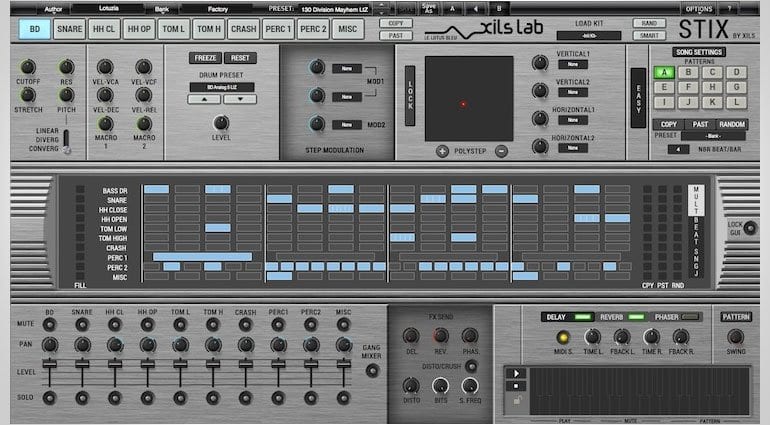Open the pattern PRESET dropdown
The image size is (770, 425).
click(713, 136)
